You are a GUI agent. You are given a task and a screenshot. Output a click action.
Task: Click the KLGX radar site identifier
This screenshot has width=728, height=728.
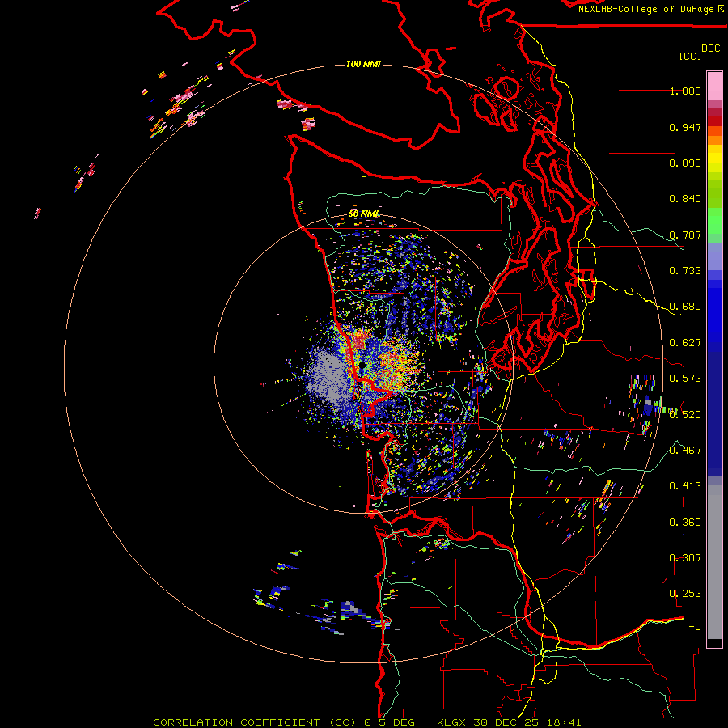click(453, 722)
